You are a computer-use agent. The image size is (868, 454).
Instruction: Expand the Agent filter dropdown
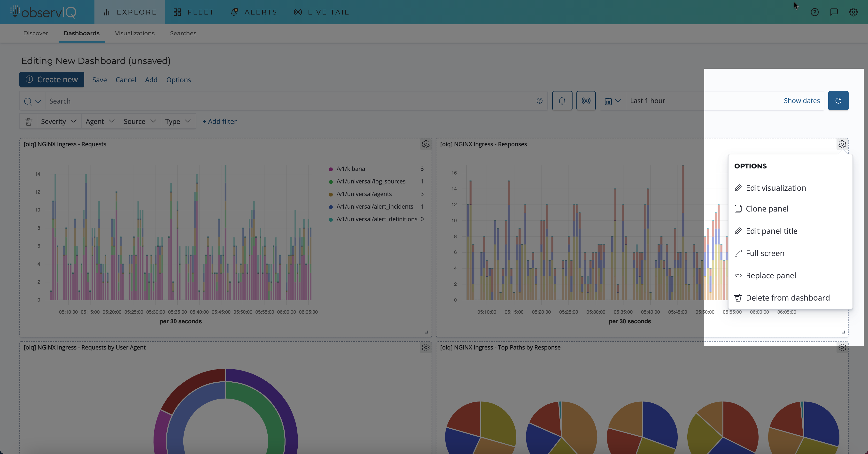101,121
